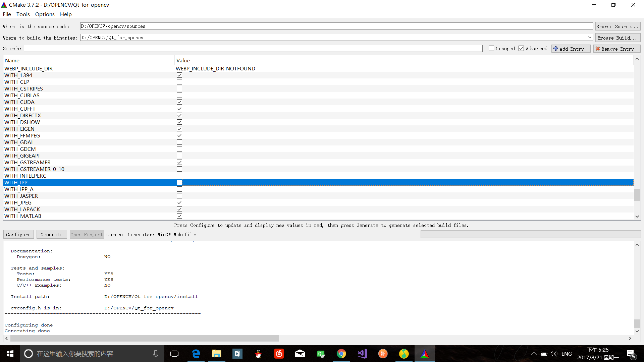644x362 pixels.
Task: Open the yellow-green round taskbar app
Action: pyautogui.click(x=404, y=354)
